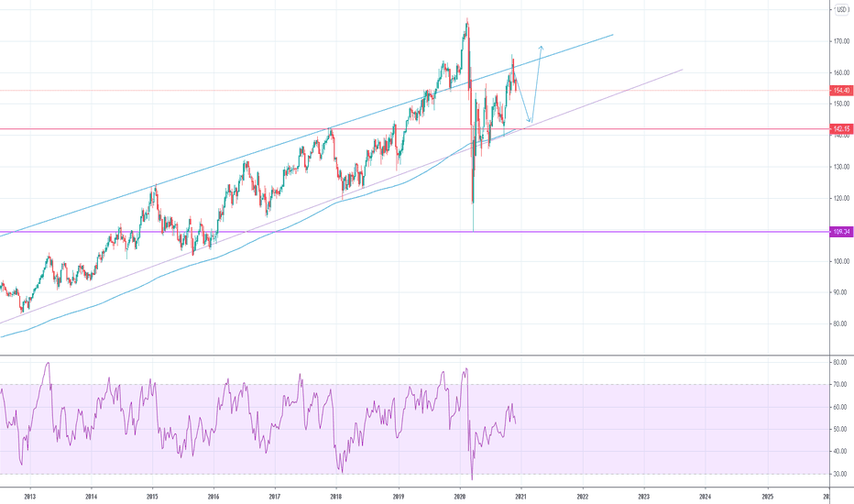Click 2017 on the time axis

tap(275, 497)
